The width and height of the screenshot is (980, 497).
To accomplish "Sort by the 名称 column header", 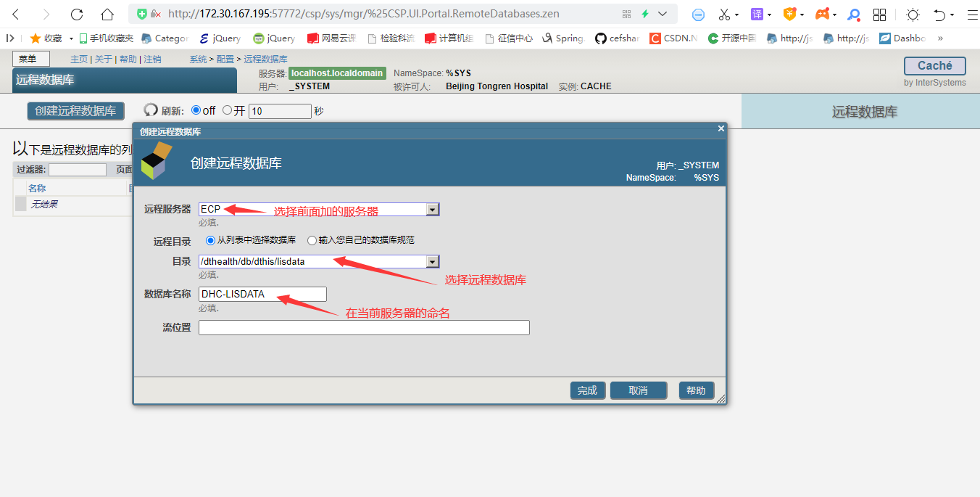I will click(x=37, y=188).
